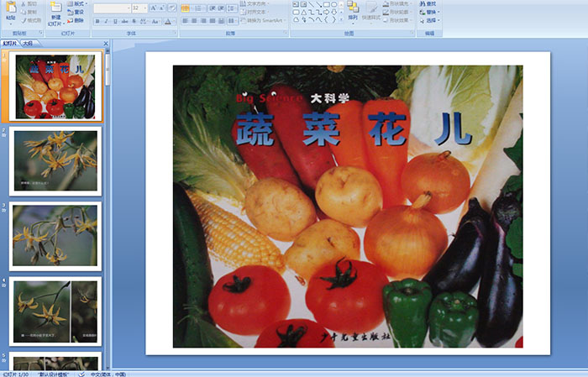Open the Change Case (Aa) menu

155,21
